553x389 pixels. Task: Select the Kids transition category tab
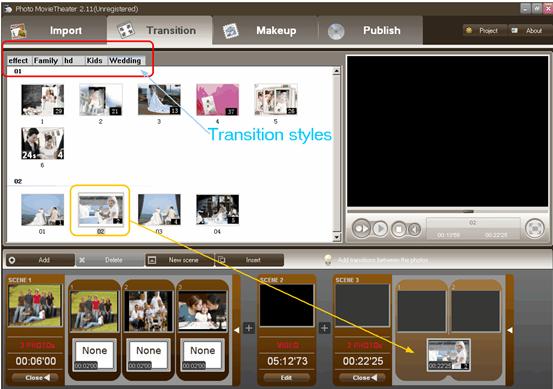pyautogui.click(x=95, y=61)
